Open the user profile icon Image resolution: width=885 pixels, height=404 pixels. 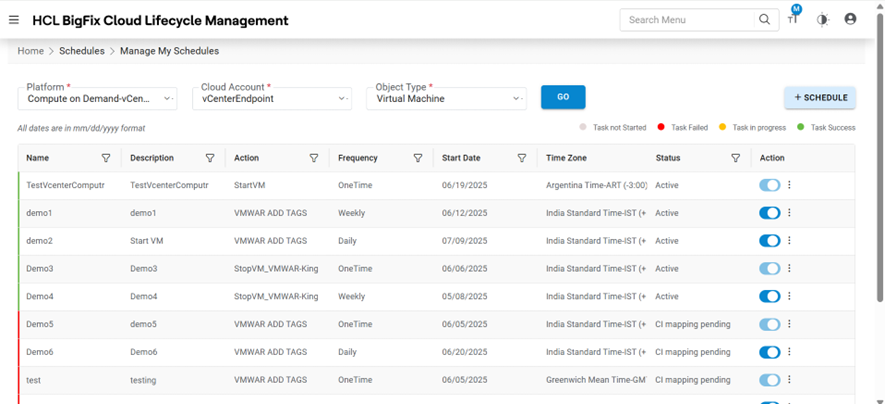coord(850,20)
